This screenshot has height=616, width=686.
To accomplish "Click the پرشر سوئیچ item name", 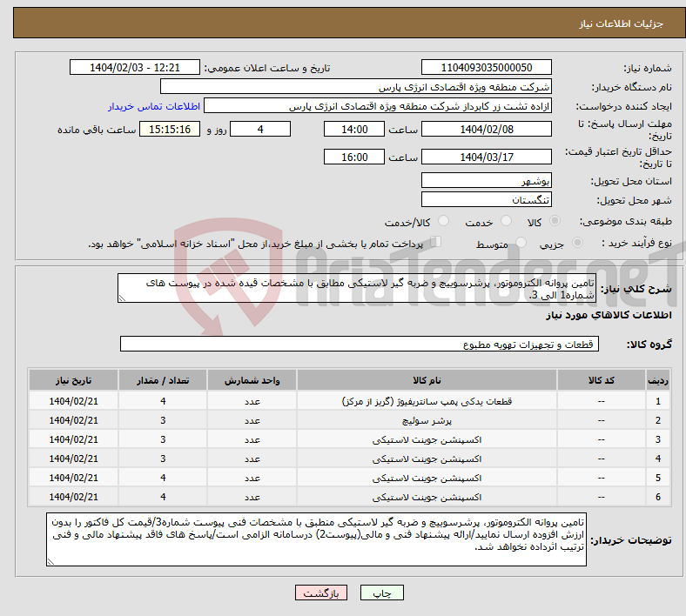I will coord(427,420).
